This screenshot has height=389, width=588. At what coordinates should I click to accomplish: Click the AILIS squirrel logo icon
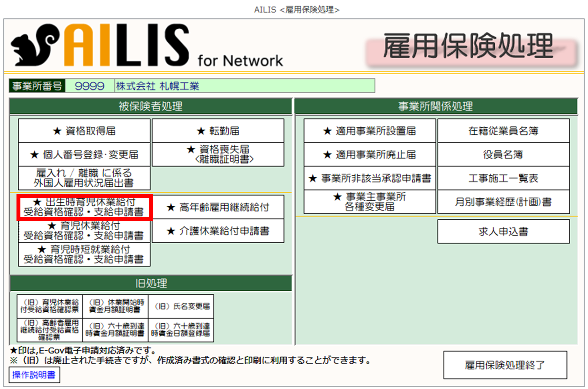click(x=33, y=46)
